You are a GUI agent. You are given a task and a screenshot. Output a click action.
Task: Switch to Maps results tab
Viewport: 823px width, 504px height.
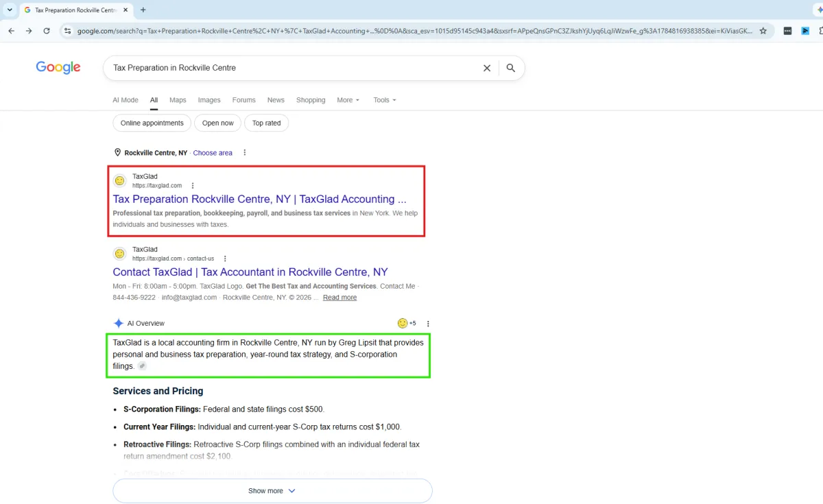click(178, 100)
